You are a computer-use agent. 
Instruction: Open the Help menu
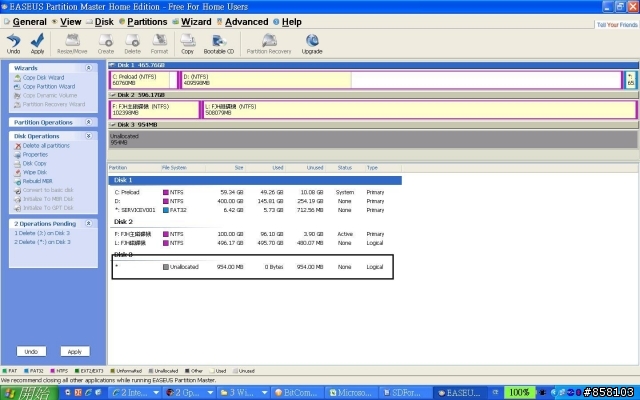pyautogui.click(x=287, y=22)
